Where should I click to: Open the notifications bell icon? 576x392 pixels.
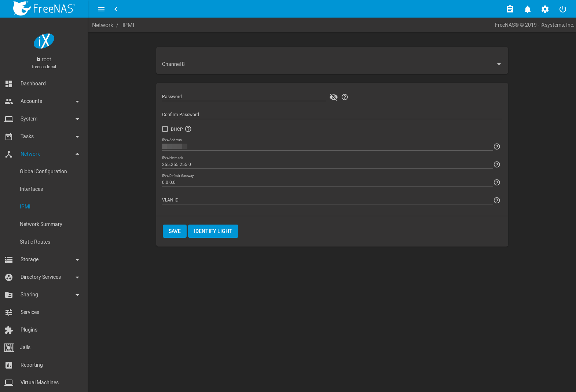[x=527, y=9]
